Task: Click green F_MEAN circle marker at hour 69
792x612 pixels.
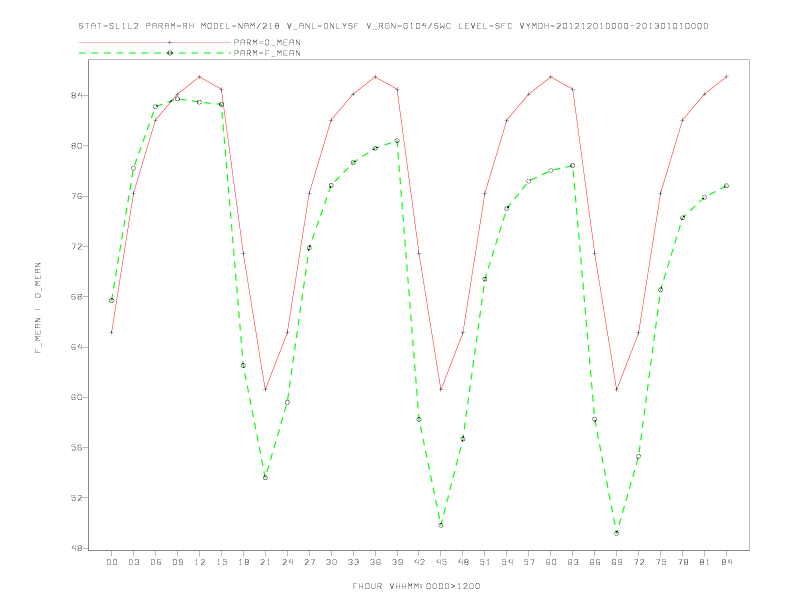Action: point(617,533)
